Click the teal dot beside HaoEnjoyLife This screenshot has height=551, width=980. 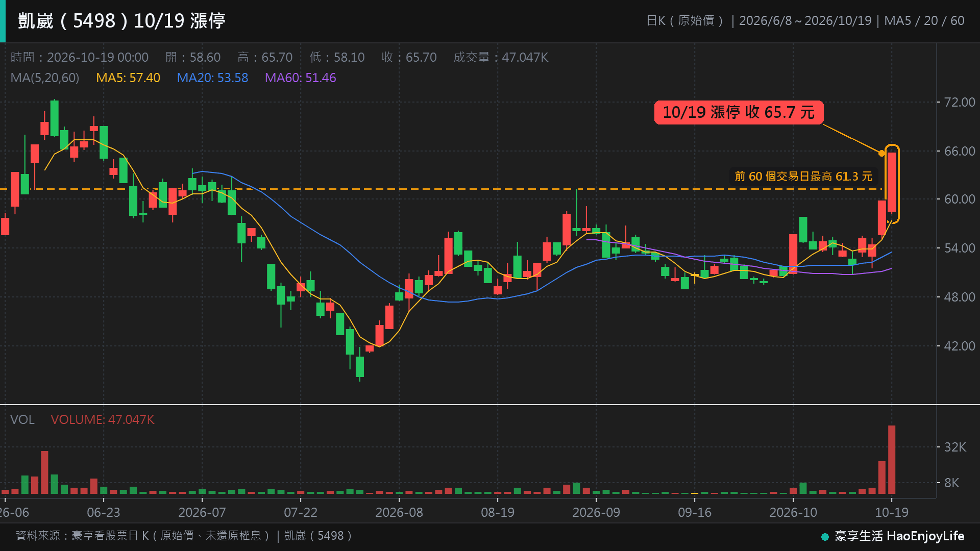[825, 537]
